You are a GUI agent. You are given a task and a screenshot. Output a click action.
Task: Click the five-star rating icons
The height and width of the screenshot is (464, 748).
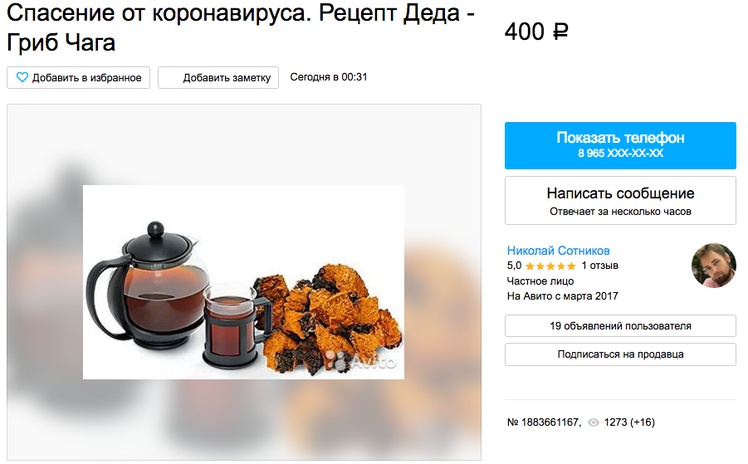551,266
